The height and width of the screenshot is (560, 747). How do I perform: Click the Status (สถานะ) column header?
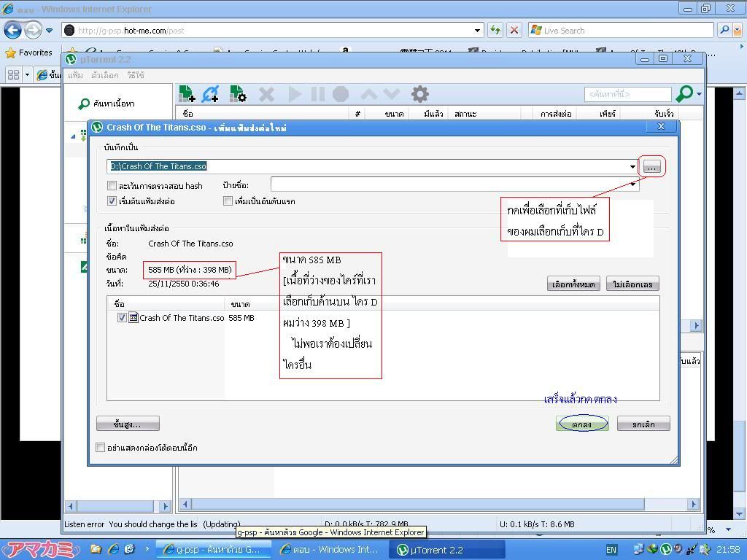tap(486, 113)
